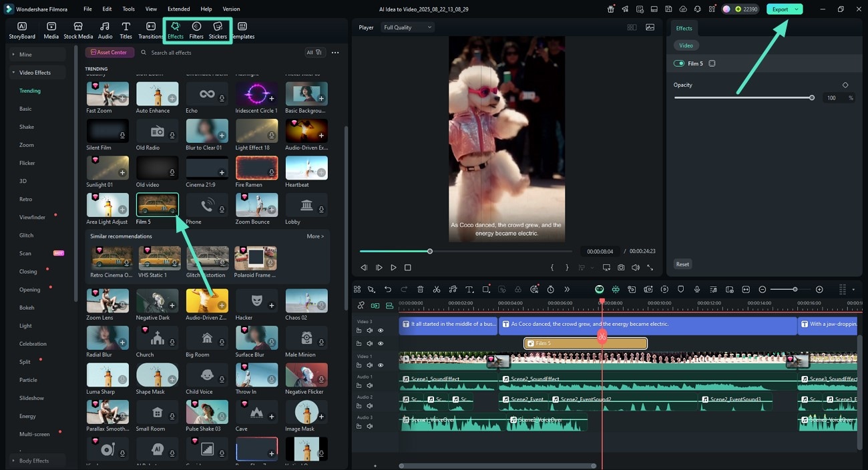Open the three-dot more options in effects
The height and width of the screenshot is (470, 868).
pyautogui.click(x=335, y=52)
